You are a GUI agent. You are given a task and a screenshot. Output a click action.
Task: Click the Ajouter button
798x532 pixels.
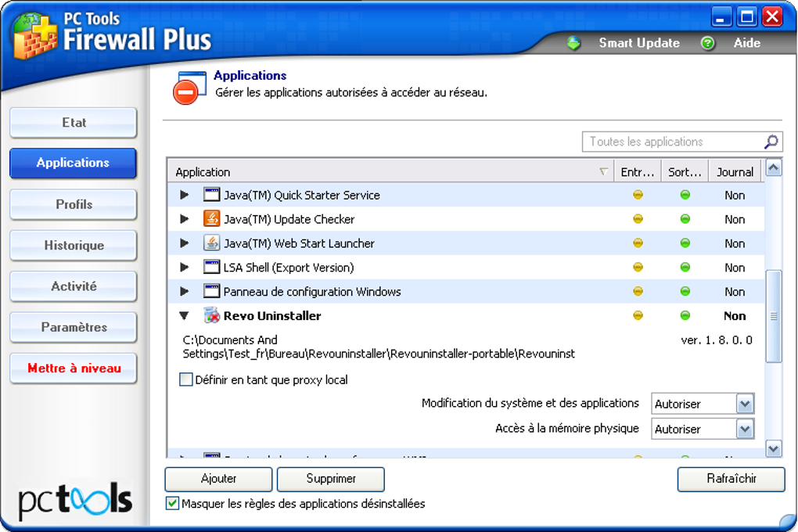(x=218, y=479)
